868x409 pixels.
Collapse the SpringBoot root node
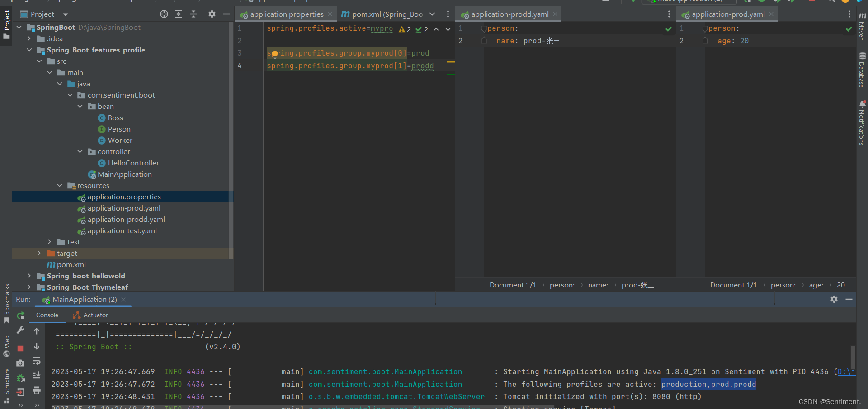point(19,28)
